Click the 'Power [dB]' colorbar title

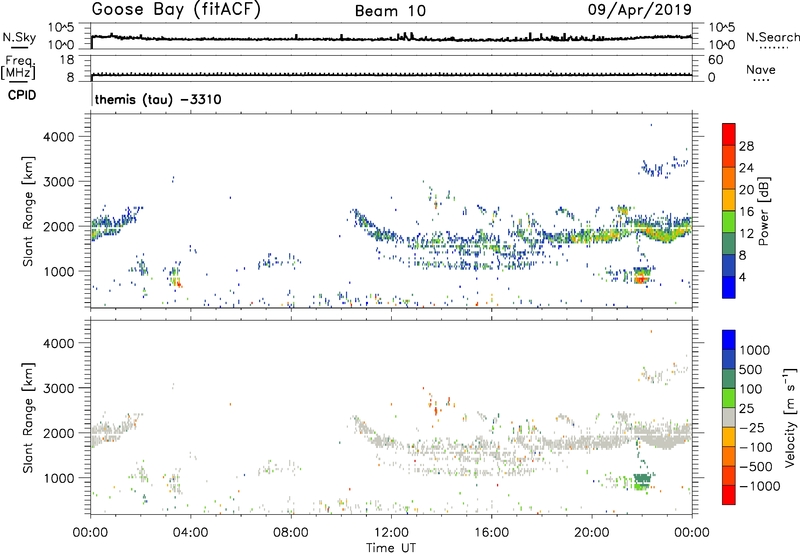763,211
